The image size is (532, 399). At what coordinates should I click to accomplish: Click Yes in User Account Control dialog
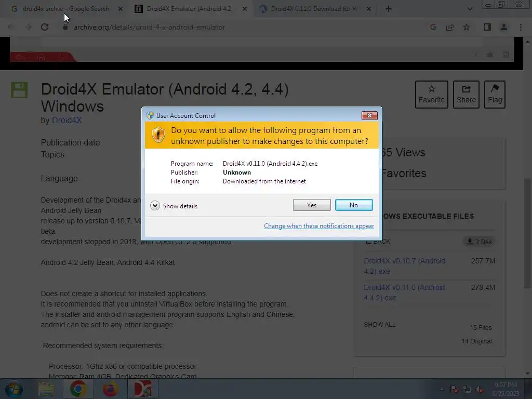(x=312, y=205)
